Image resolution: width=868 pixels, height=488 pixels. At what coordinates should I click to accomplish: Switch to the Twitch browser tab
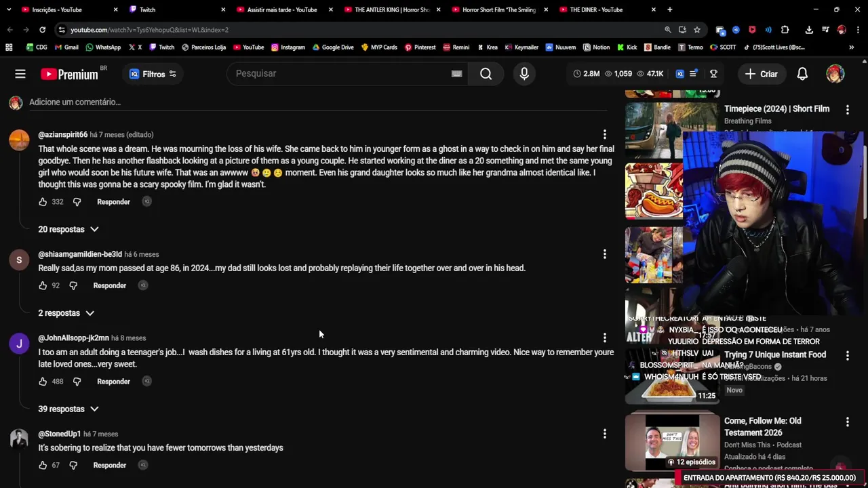[176, 9]
